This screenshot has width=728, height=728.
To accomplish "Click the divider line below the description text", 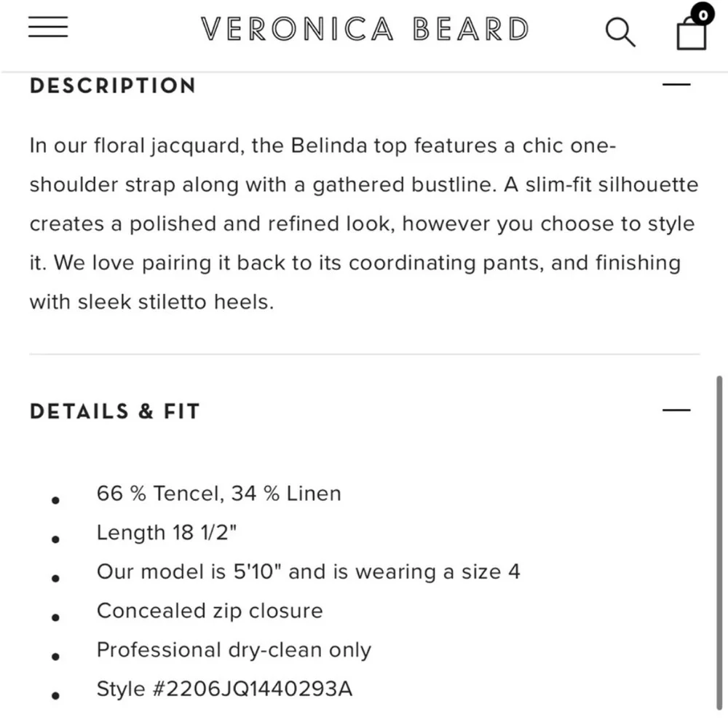I will (x=364, y=355).
